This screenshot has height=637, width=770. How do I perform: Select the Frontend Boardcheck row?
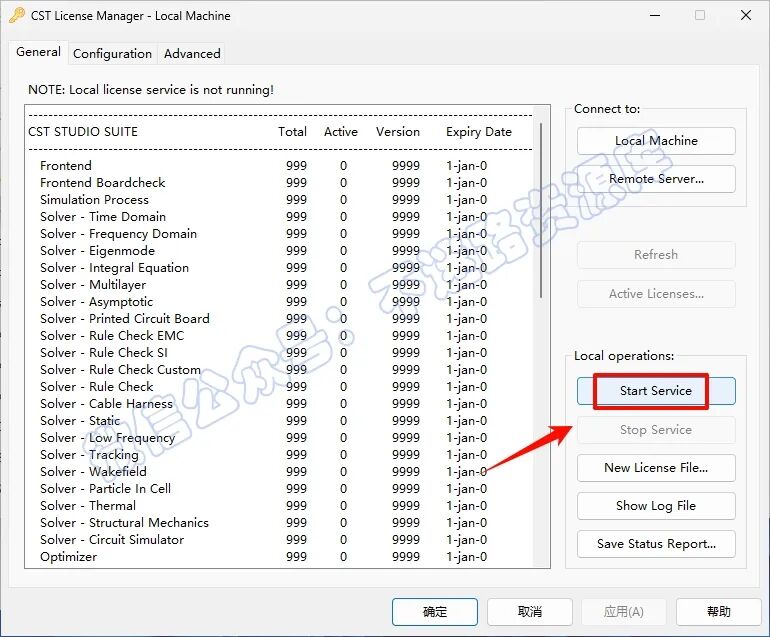(280, 183)
